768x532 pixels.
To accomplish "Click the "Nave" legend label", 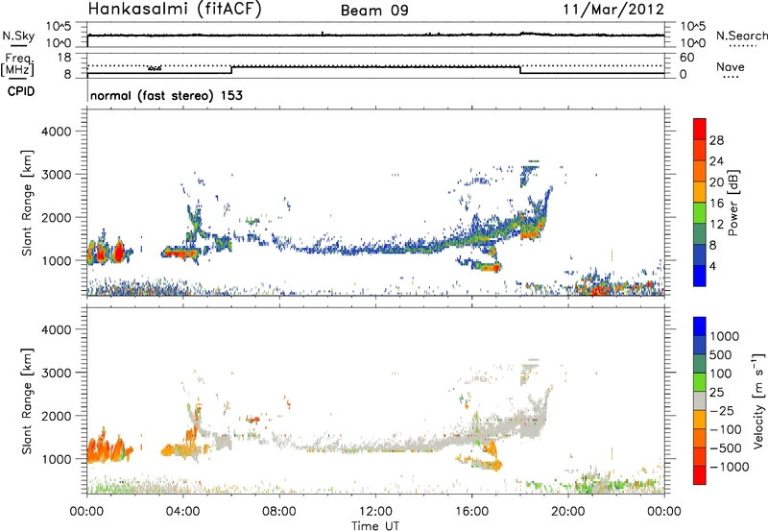I will pos(730,66).
